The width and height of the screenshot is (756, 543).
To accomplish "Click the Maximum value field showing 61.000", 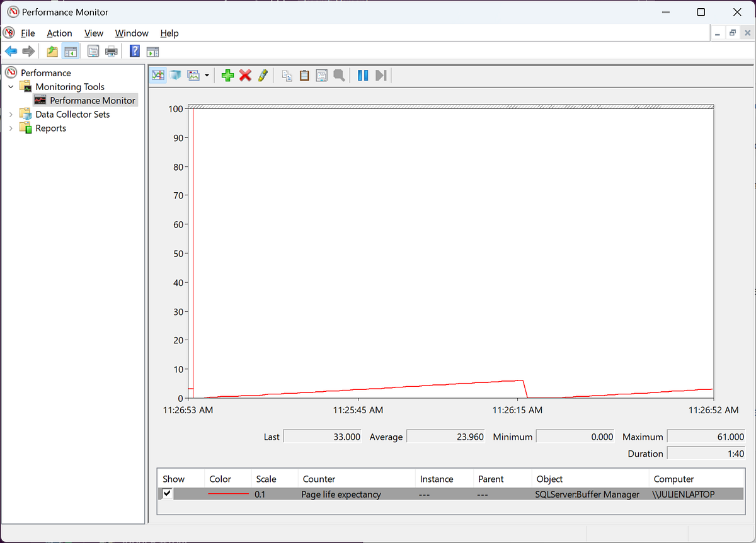I will coord(706,436).
